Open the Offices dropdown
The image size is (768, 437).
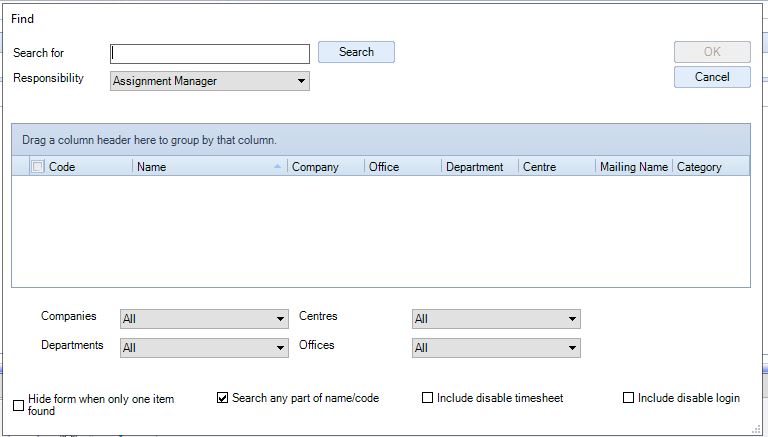click(x=496, y=348)
